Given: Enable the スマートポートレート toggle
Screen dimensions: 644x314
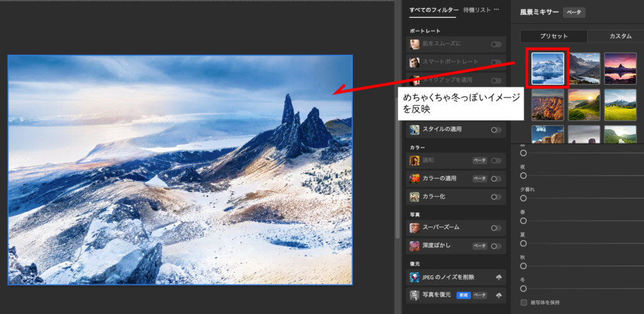Looking at the screenshot, I should [496, 62].
